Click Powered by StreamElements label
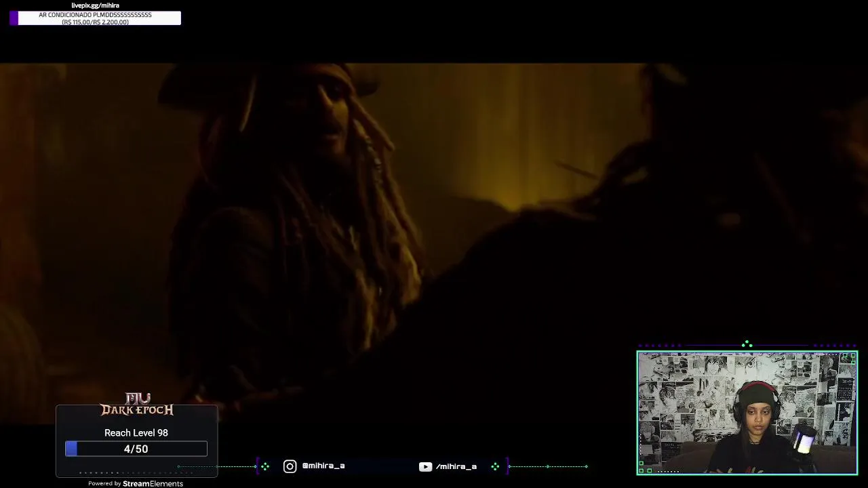Image resolution: width=868 pixels, height=488 pixels. [x=136, y=483]
